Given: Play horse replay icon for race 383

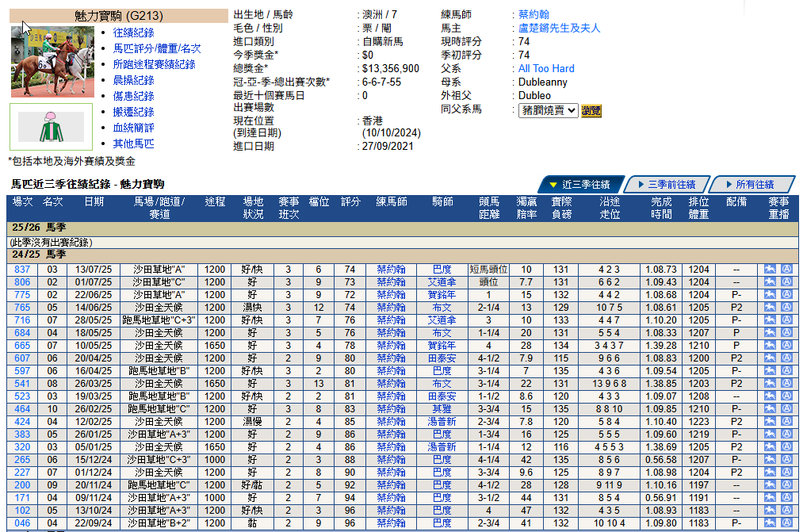Looking at the screenshot, I should tap(770, 434).
